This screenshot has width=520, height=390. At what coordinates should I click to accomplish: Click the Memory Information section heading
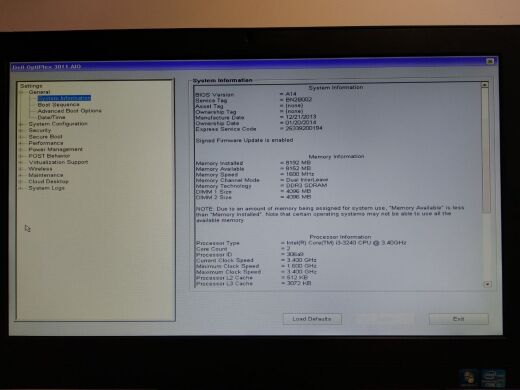tap(336, 156)
